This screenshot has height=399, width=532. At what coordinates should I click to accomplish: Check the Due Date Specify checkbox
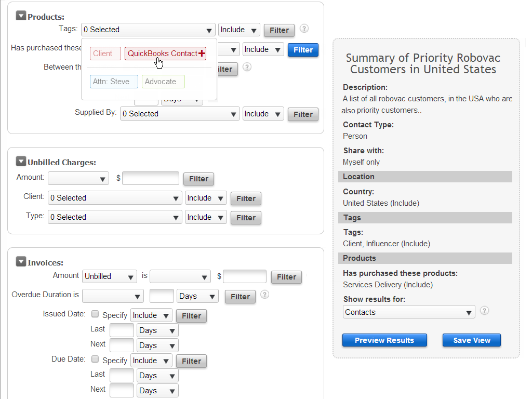click(x=96, y=359)
